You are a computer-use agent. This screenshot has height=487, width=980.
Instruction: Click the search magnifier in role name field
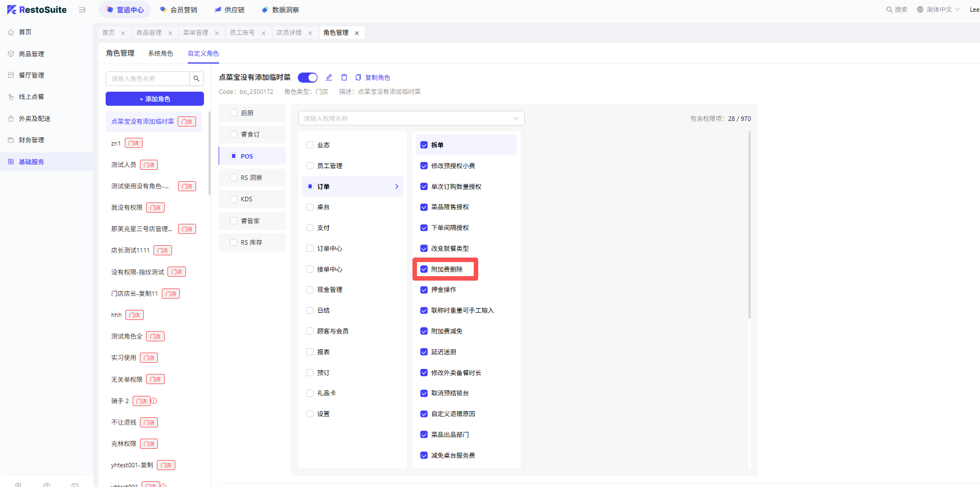coord(196,79)
